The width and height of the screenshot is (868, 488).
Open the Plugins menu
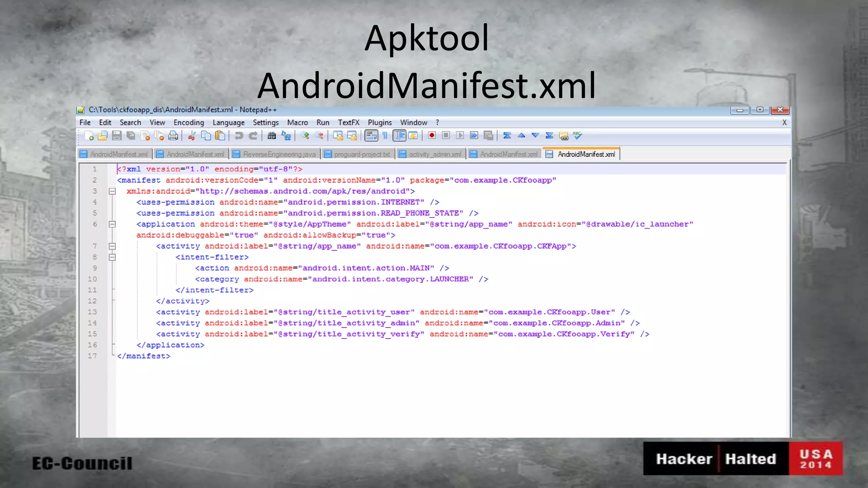pyautogui.click(x=380, y=122)
